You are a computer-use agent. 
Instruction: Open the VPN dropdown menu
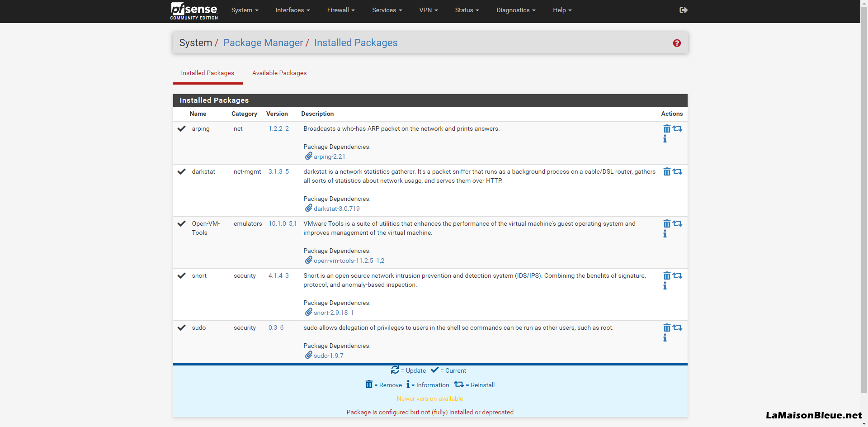(x=429, y=10)
